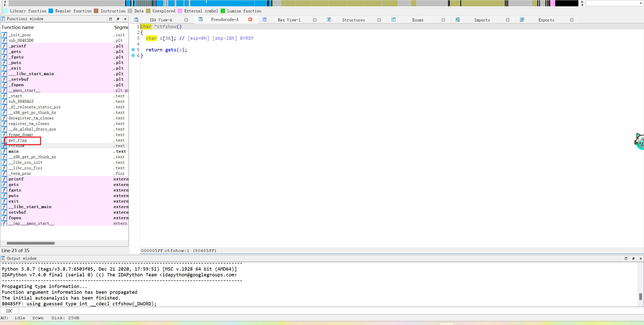Click the Functions window horizontal scrollbar
The height and width of the screenshot is (325, 644).
31,243
